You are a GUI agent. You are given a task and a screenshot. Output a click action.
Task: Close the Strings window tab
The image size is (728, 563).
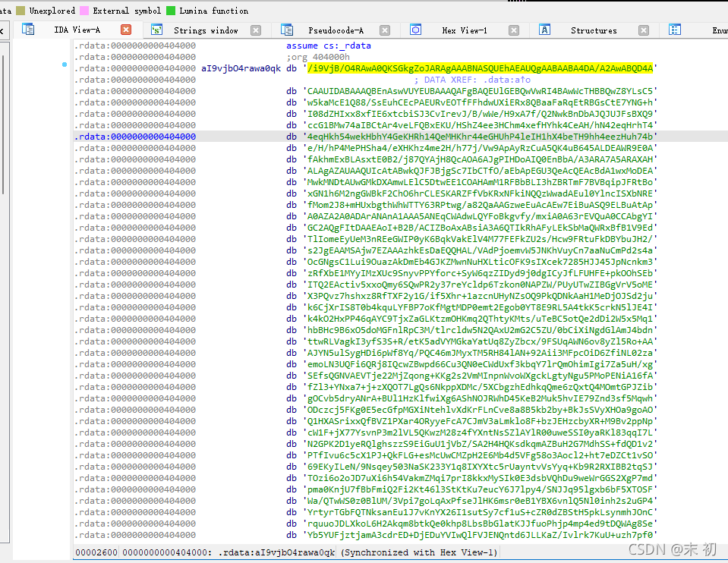[256, 30]
